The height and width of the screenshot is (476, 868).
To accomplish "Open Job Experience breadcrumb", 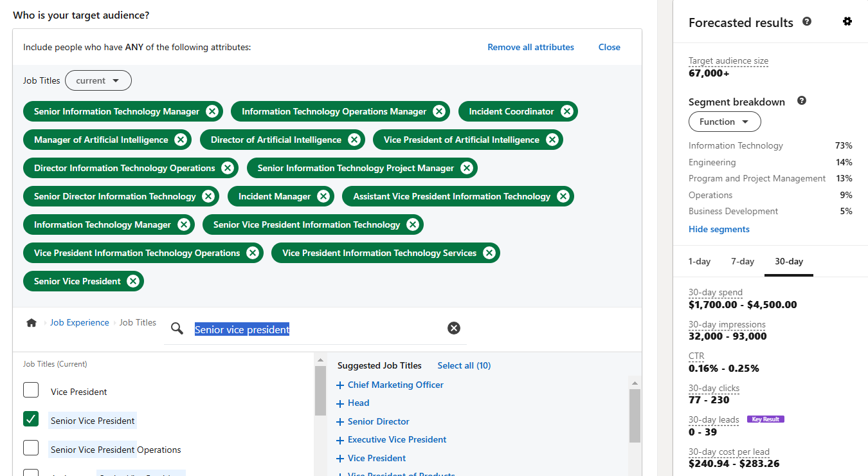I will point(80,323).
